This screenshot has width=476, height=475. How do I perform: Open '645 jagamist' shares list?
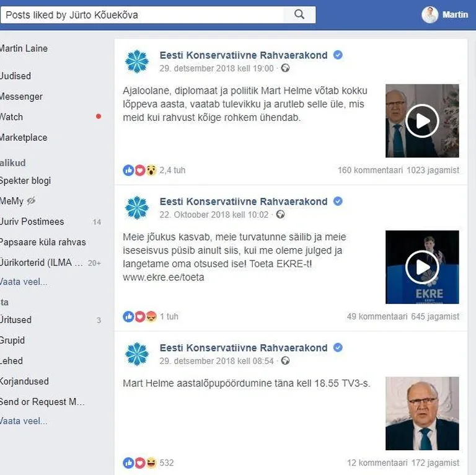pyautogui.click(x=435, y=316)
